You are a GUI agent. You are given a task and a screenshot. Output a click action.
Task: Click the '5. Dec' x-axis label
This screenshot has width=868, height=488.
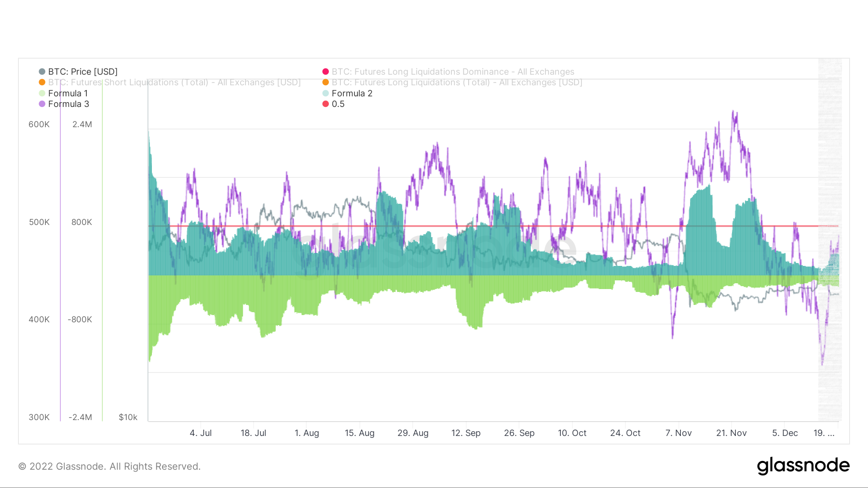[x=785, y=433]
